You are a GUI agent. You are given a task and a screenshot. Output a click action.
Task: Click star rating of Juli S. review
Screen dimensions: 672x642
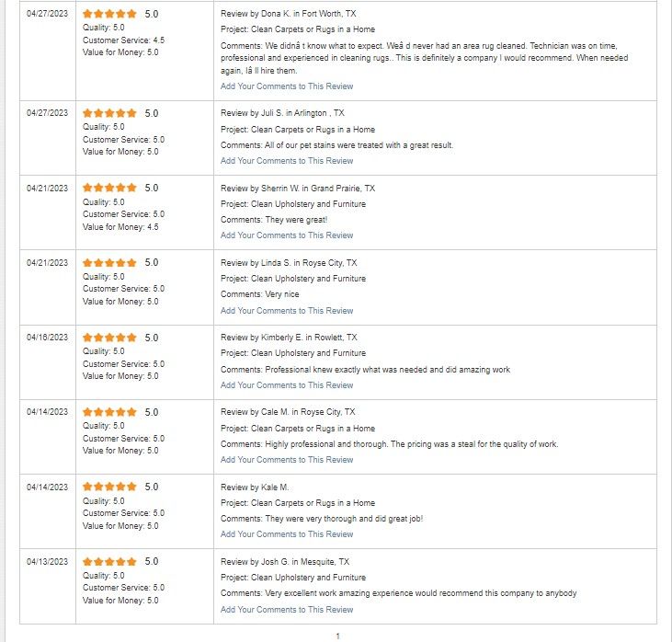[x=109, y=114]
